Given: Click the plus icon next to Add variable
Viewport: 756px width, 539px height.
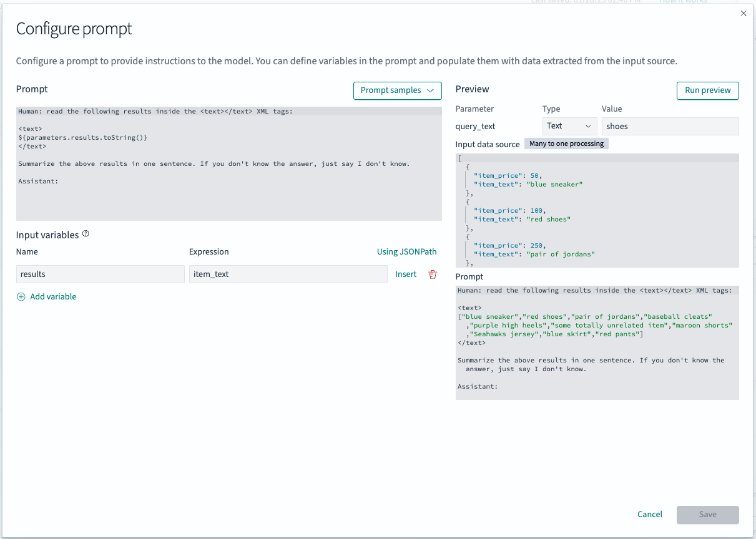Looking at the screenshot, I should pyautogui.click(x=21, y=297).
